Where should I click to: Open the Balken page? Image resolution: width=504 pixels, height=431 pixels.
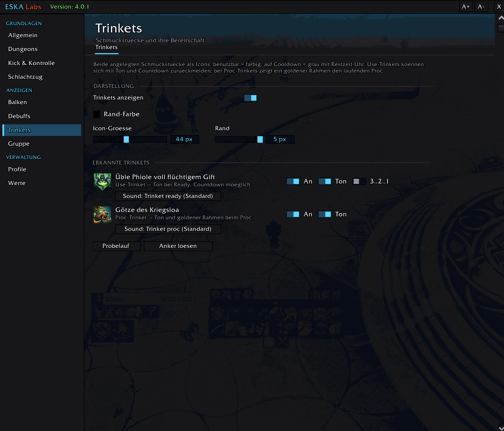tap(42, 102)
